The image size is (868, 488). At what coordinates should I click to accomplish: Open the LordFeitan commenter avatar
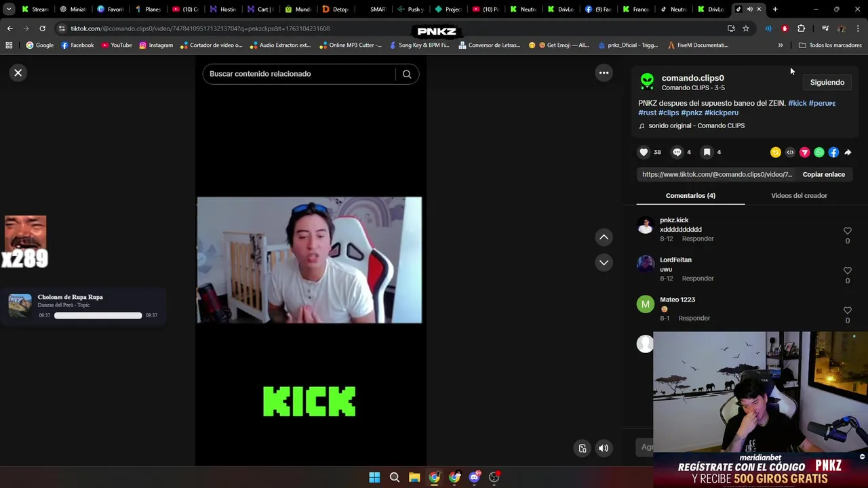645,264
